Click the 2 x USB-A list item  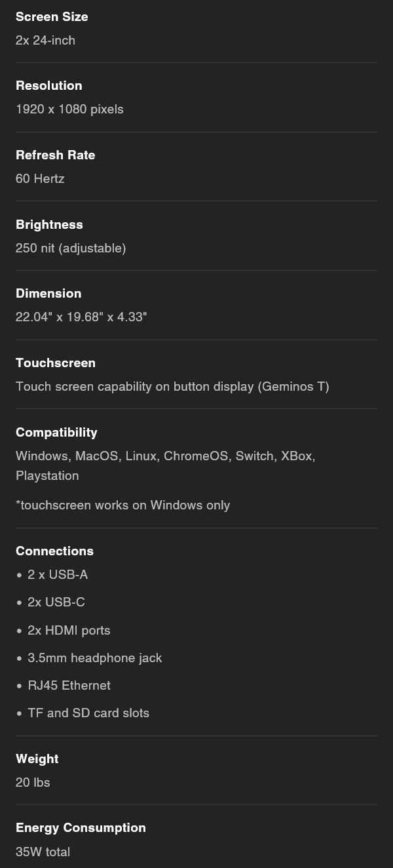pos(58,575)
